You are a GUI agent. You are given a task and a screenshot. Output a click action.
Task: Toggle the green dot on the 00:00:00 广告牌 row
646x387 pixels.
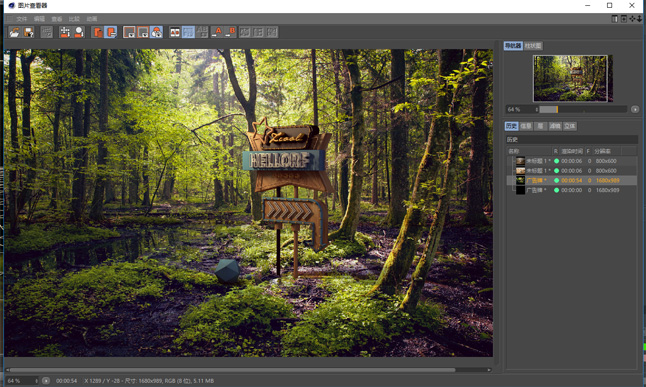[557, 190]
